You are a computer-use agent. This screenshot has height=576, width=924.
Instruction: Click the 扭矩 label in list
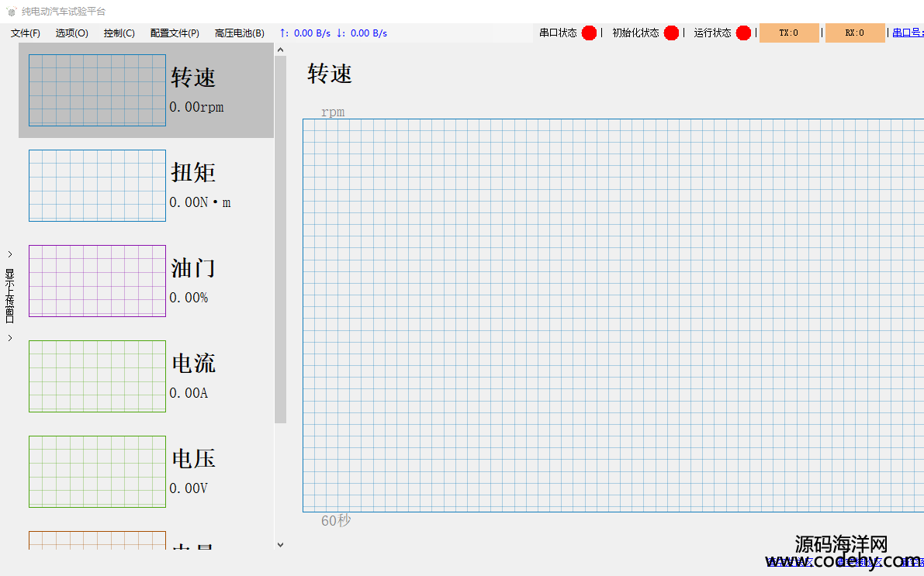coord(193,173)
